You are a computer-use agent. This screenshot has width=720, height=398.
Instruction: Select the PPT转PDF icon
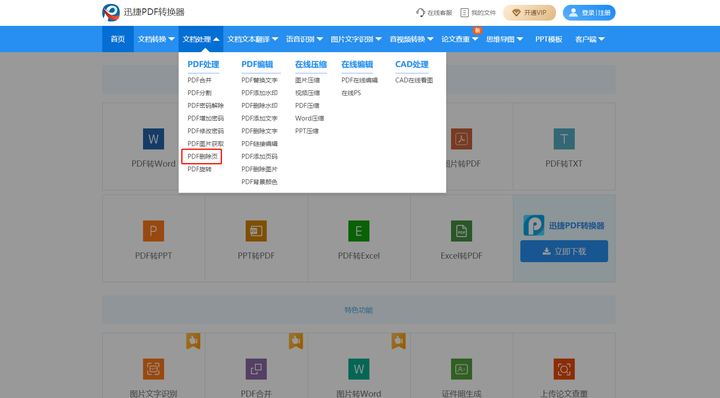(x=256, y=230)
